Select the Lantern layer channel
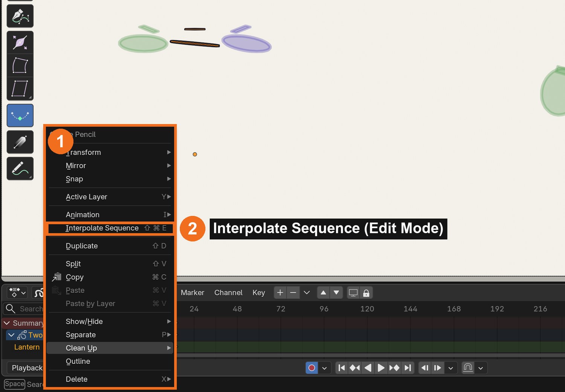This screenshot has height=392, width=565. [x=27, y=347]
